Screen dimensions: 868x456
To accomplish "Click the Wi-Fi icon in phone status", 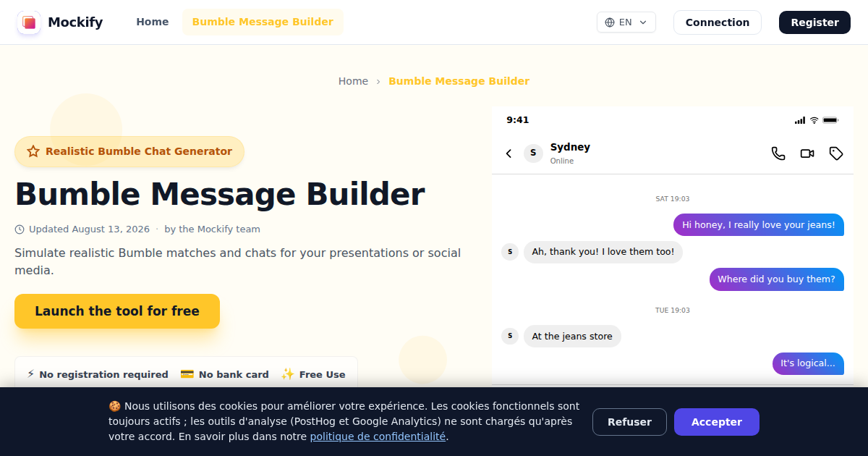I will tap(814, 120).
